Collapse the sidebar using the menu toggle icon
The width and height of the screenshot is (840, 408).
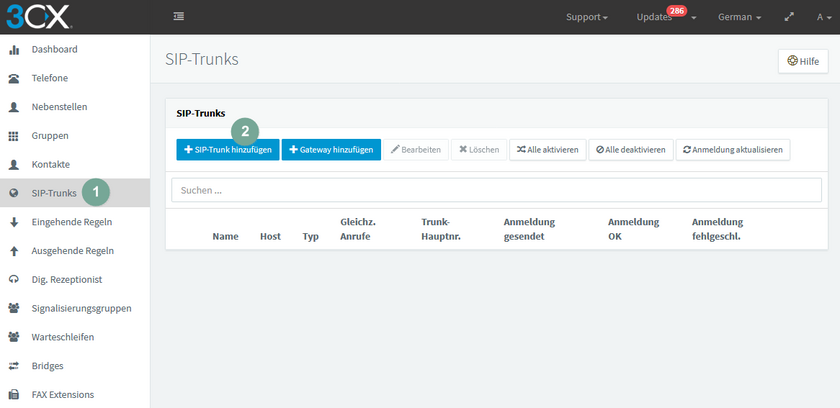click(x=179, y=17)
